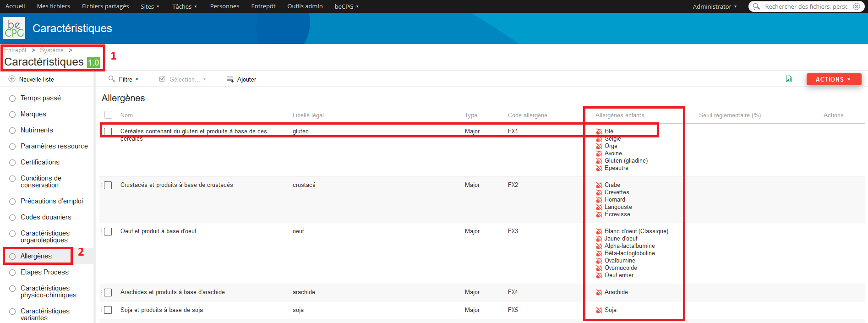Click the allergen icon next to Arachide

599,292
